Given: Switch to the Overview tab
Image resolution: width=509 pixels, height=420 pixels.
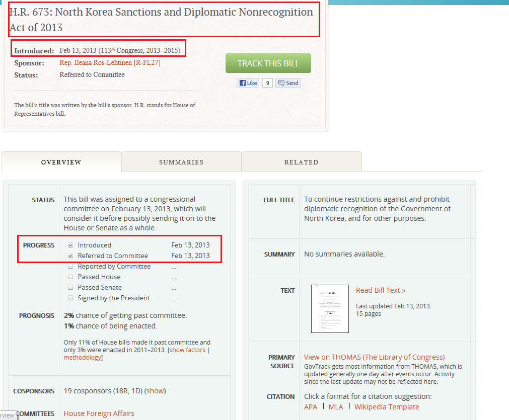Looking at the screenshot, I should pos(61,162).
